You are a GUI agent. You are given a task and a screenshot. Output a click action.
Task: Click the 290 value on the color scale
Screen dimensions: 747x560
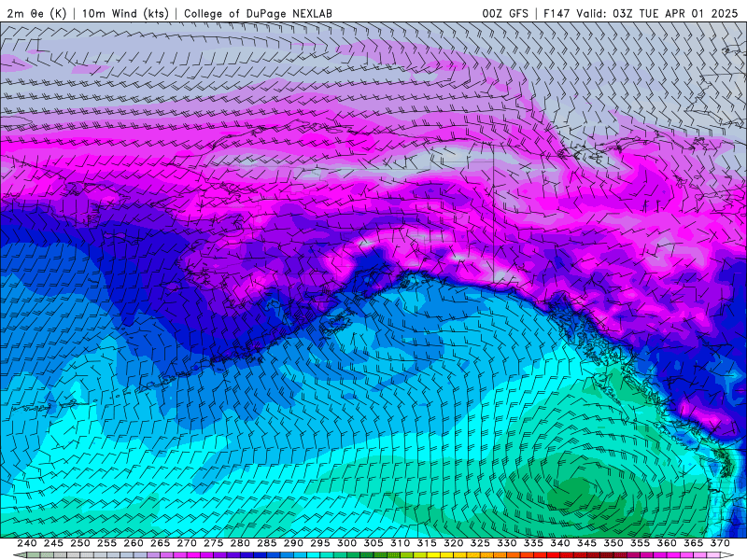coord(293,543)
